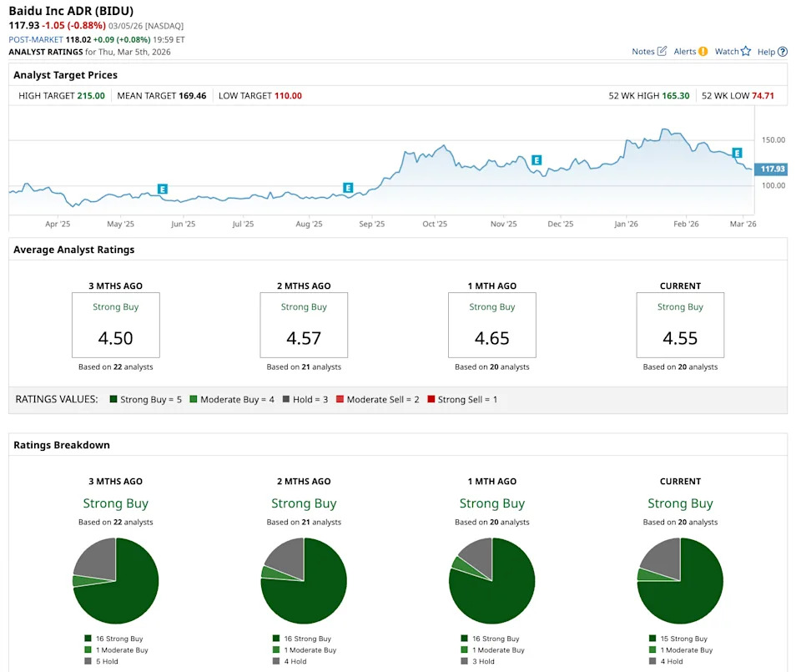Click the 117.93 price tag on chart
Viewport: 801px width, 672px height.
pos(771,169)
